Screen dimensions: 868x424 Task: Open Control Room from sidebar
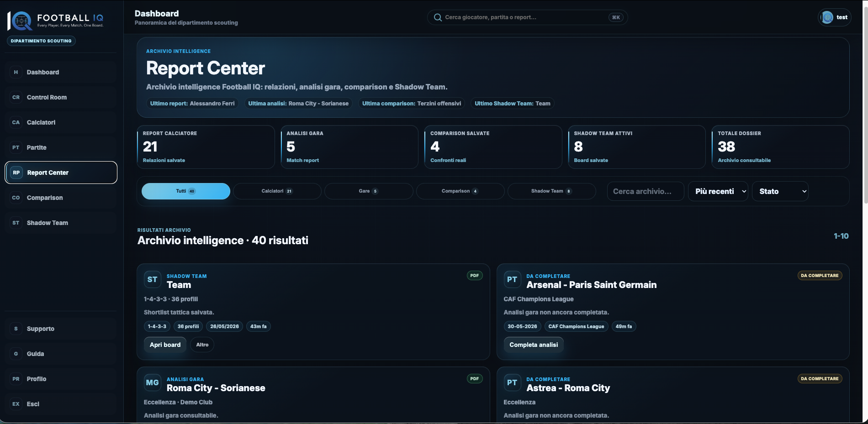[x=61, y=97]
